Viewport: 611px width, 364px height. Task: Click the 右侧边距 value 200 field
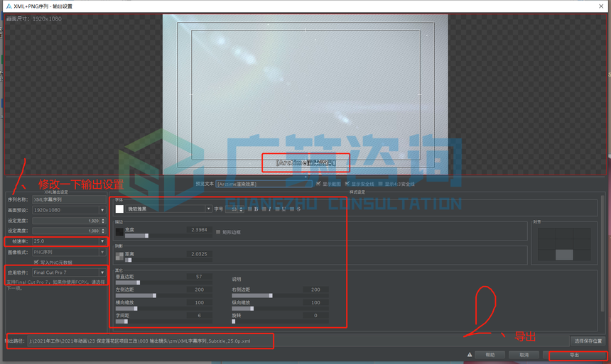click(315, 289)
